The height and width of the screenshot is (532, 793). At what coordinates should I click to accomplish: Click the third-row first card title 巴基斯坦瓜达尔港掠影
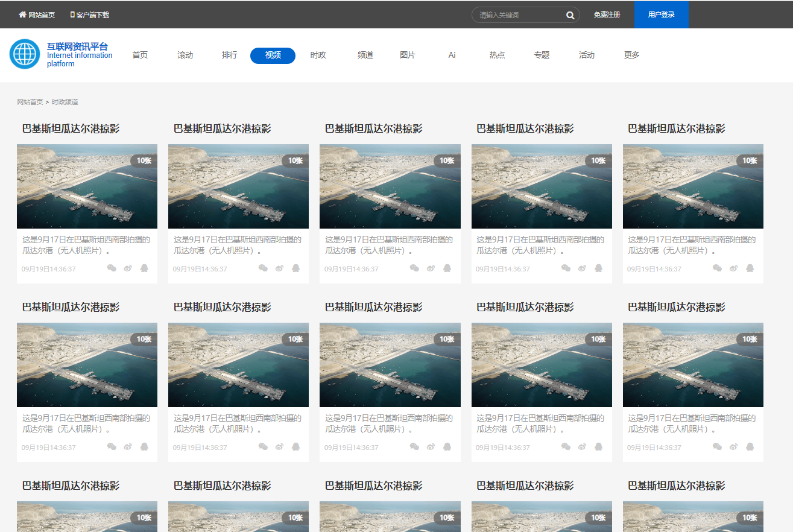tap(71, 486)
